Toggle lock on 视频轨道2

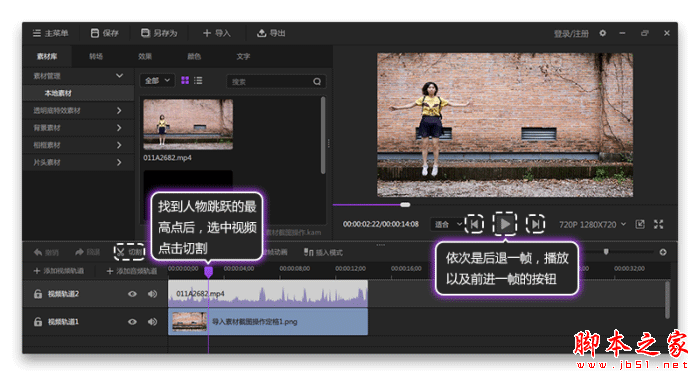click(x=38, y=294)
